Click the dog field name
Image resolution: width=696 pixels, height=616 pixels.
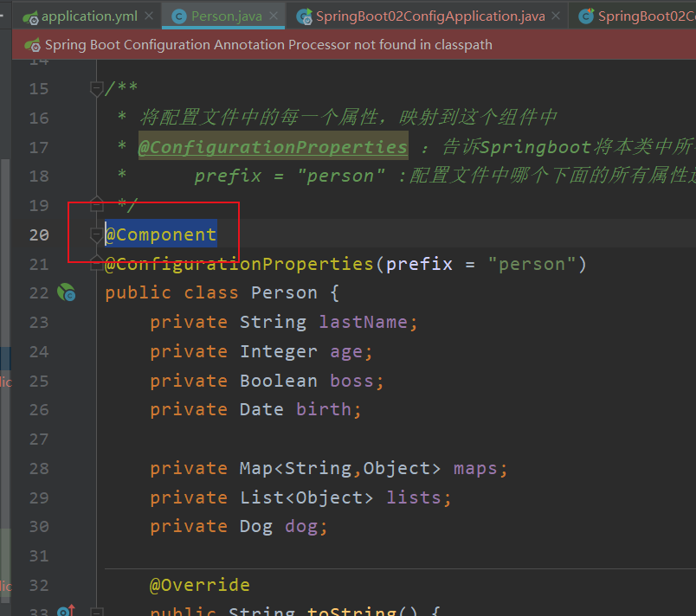tap(301, 527)
